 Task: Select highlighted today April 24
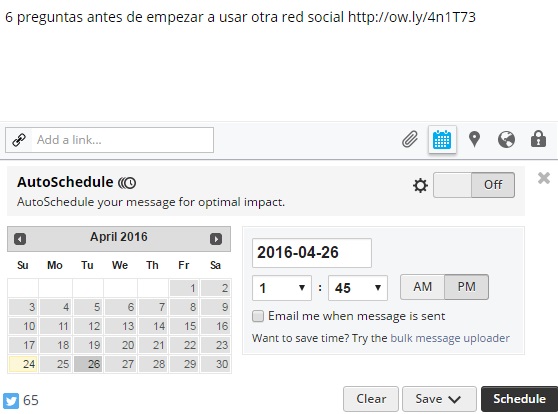[23, 364]
